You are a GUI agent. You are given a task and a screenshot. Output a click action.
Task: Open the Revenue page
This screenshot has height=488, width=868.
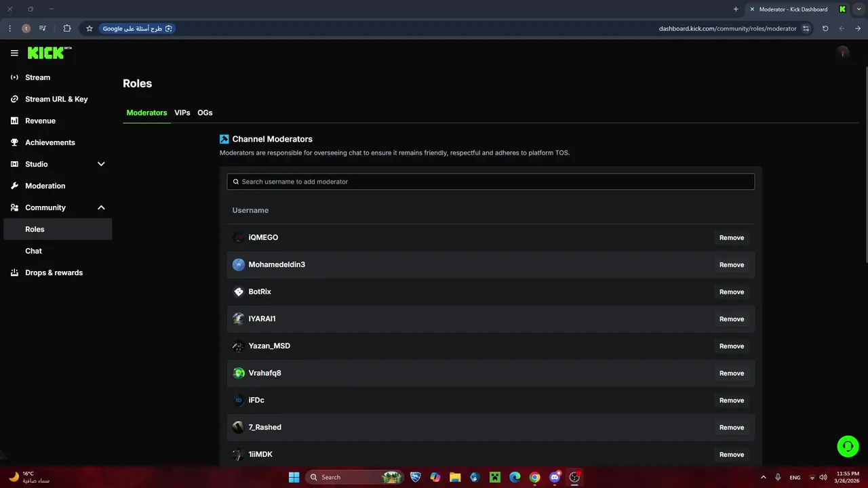(58, 121)
